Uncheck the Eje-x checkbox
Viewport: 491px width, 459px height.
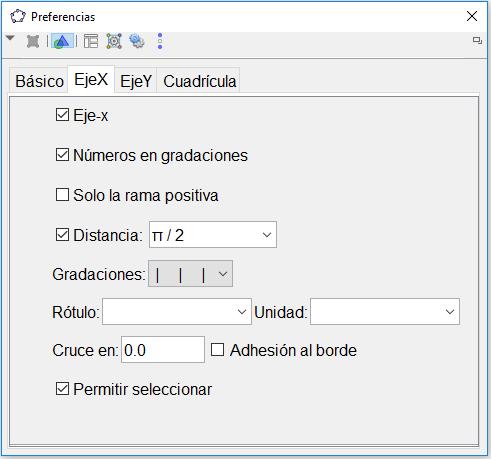point(62,115)
